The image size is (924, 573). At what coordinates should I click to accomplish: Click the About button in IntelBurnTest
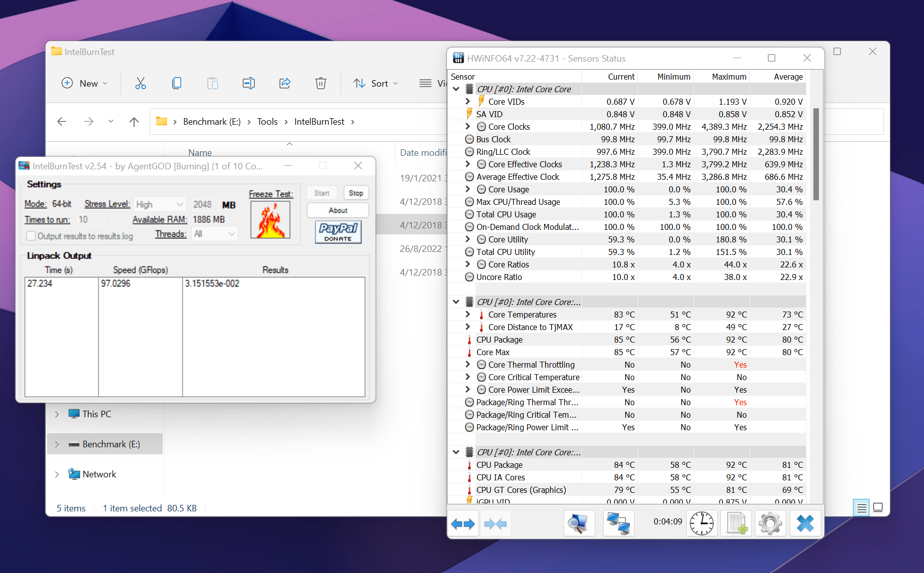pos(338,210)
